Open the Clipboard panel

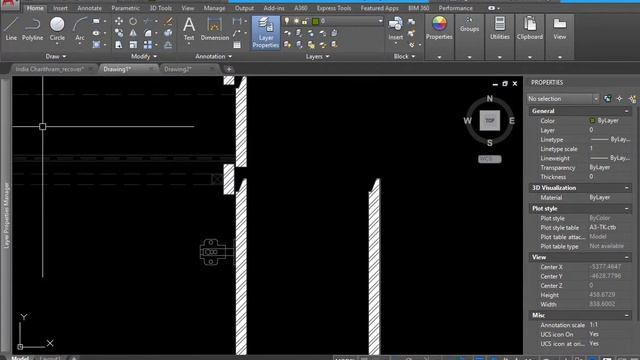[530, 28]
